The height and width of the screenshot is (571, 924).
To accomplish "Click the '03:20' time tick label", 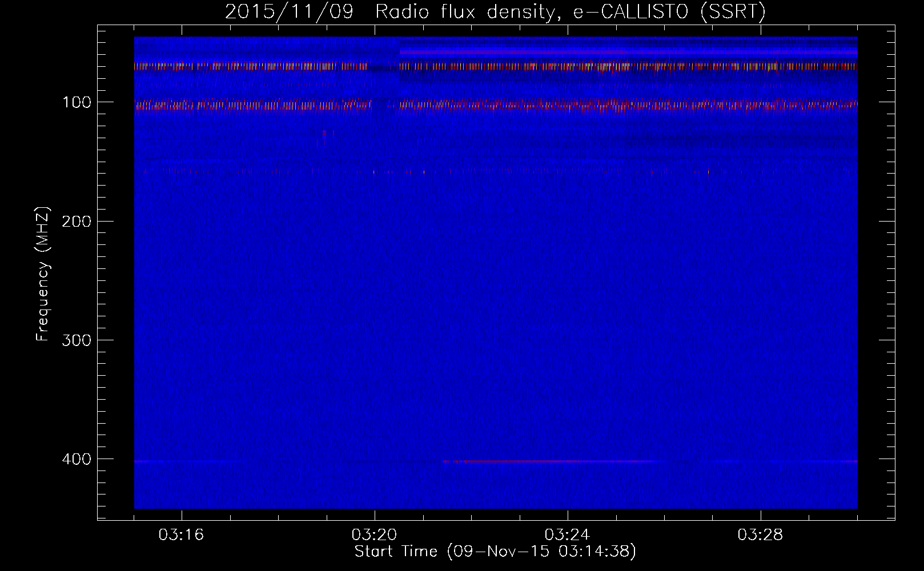I will coord(374,535).
